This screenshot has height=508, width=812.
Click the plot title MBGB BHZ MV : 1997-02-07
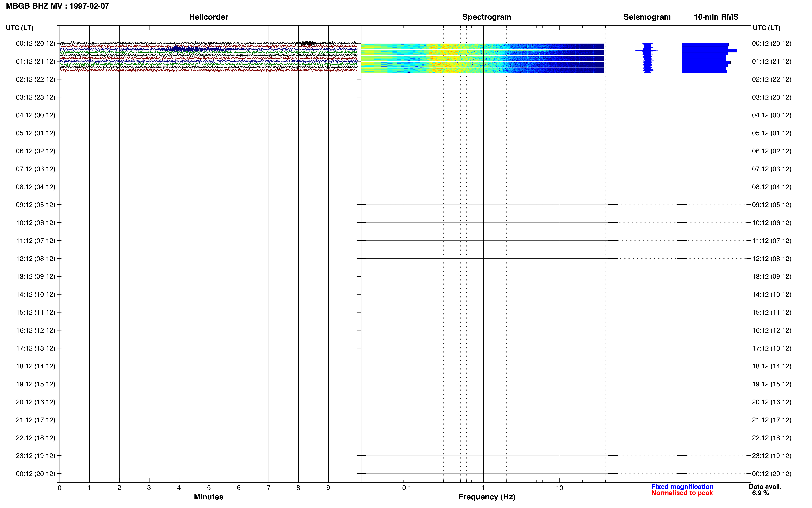(57, 6)
